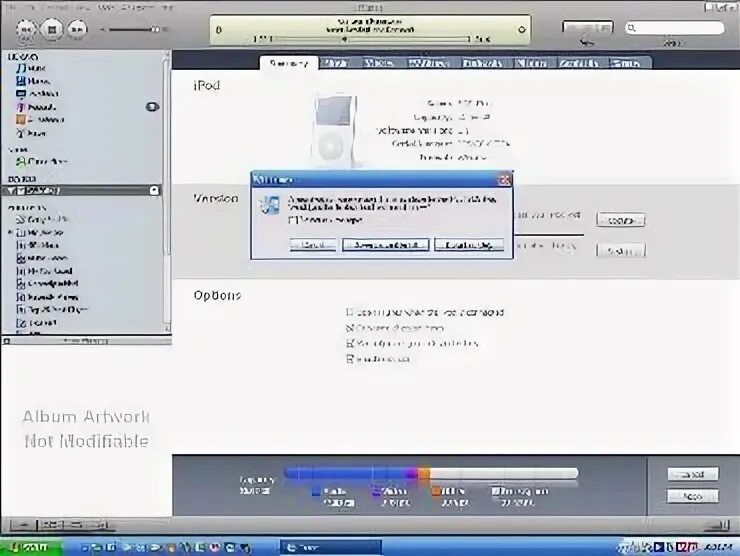Click the previous track button
This screenshot has width=740, height=556.
pos(26,30)
